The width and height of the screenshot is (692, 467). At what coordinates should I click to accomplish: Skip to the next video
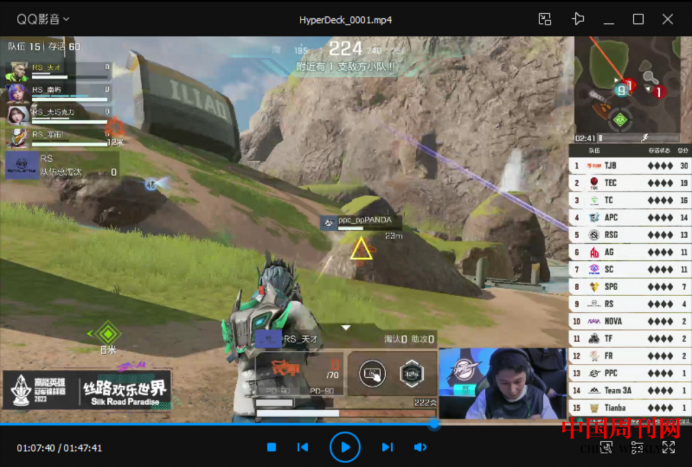pyautogui.click(x=387, y=447)
